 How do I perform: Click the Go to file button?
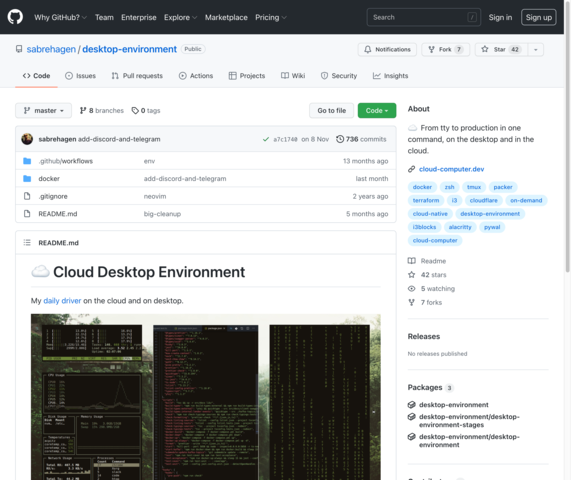point(331,110)
